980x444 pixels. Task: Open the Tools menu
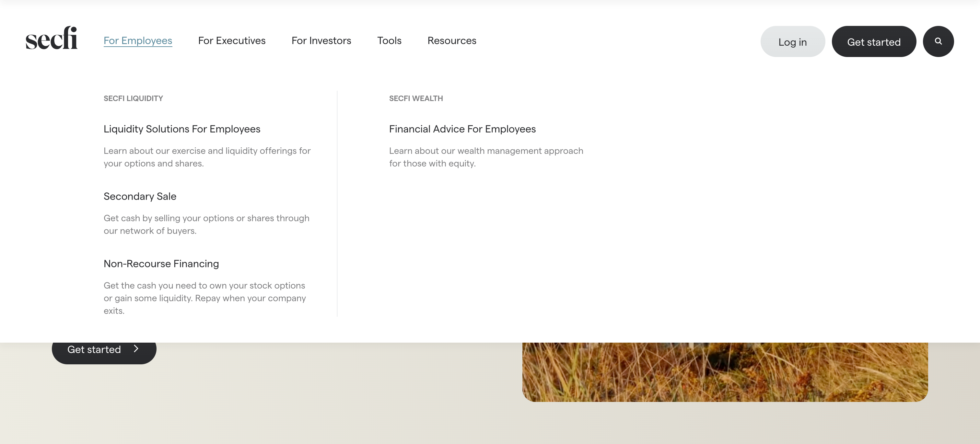[x=389, y=41]
